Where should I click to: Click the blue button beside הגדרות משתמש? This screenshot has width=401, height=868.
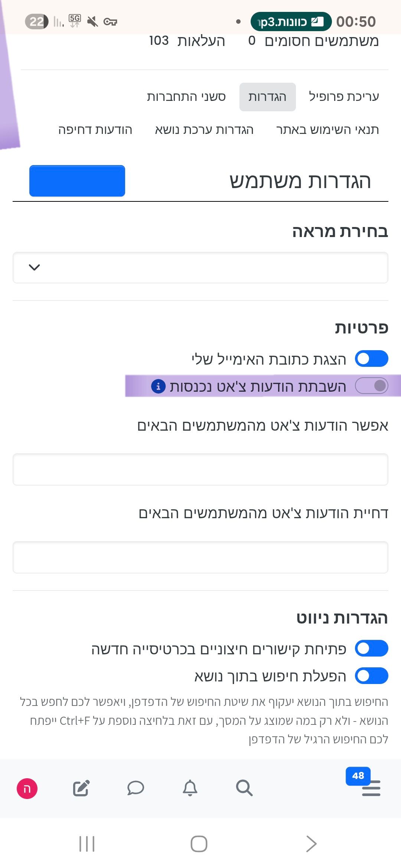tap(77, 181)
